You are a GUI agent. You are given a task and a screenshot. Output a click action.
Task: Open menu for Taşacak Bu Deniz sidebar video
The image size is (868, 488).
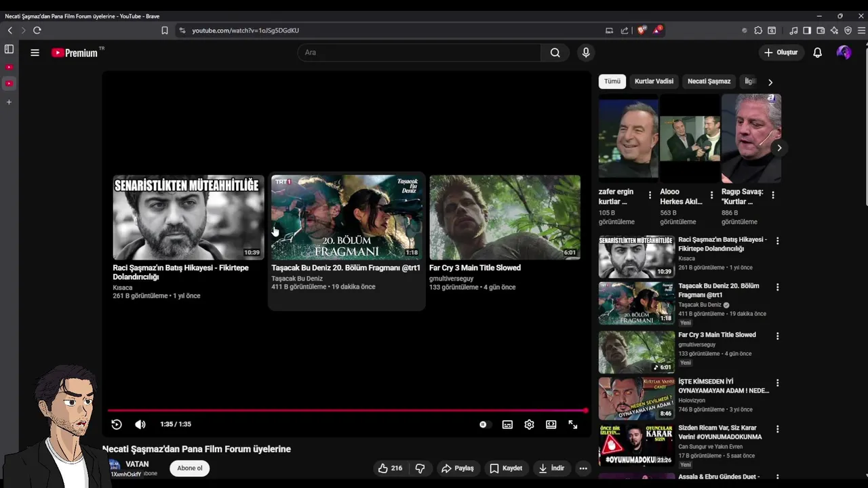777,287
